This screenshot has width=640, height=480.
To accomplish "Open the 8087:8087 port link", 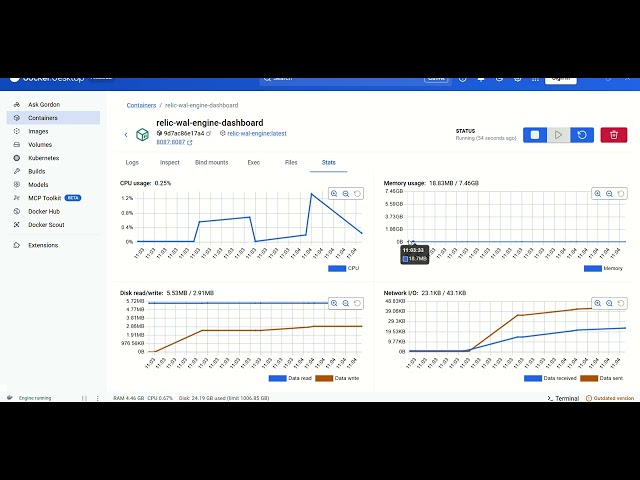I will pyautogui.click(x=171, y=142).
